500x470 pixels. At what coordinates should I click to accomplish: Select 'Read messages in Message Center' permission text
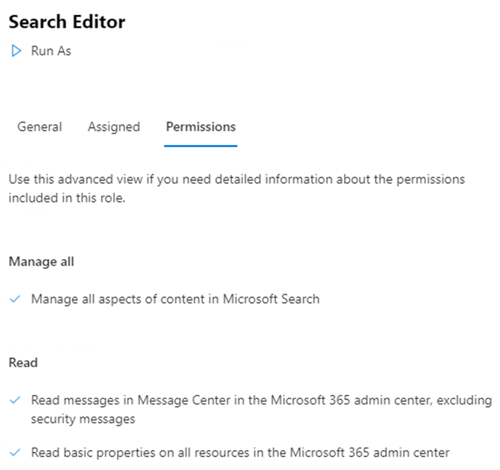tap(261, 409)
